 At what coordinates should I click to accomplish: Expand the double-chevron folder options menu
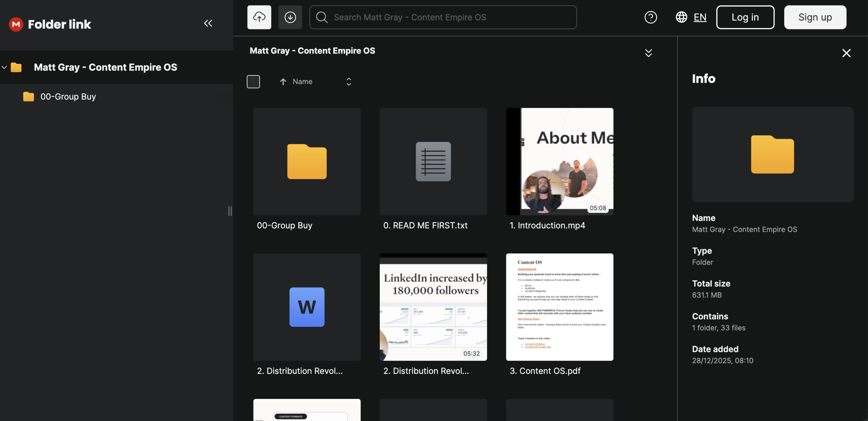point(648,53)
